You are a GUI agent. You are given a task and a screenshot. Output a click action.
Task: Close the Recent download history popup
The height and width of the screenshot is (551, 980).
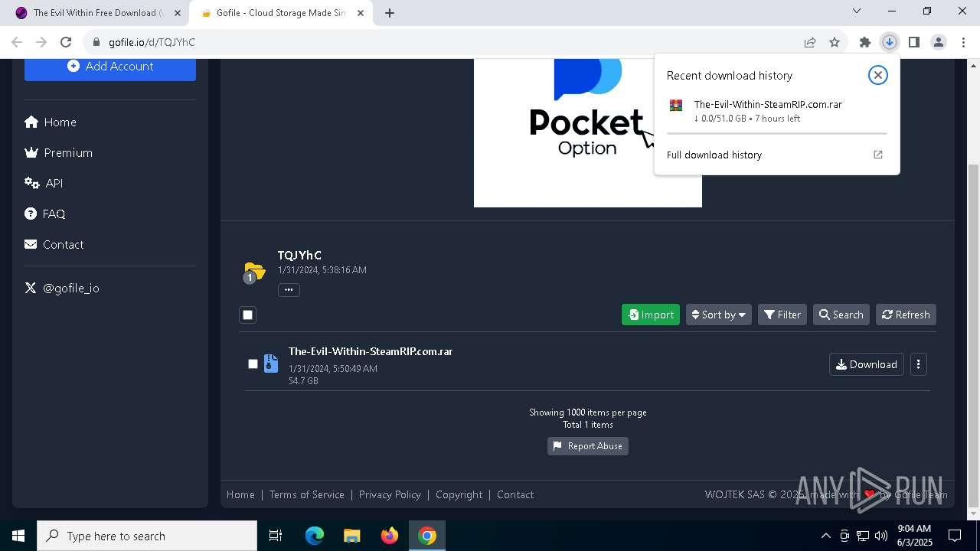[x=878, y=75]
